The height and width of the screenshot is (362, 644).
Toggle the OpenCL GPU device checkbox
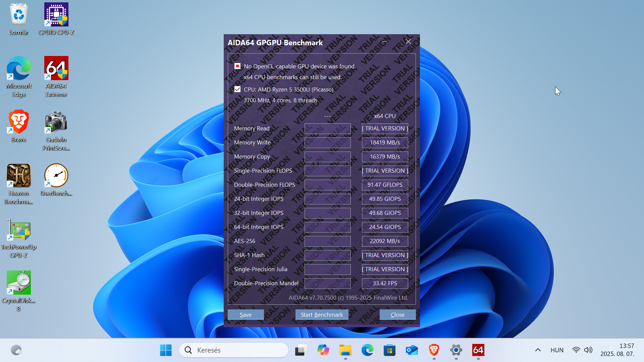[x=237, y=66]
